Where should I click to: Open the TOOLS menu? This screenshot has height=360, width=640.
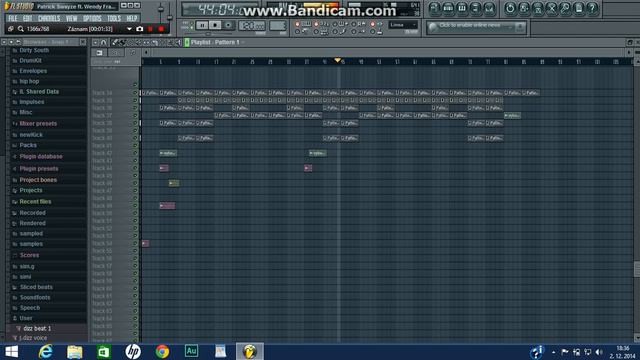click(114, 18)
